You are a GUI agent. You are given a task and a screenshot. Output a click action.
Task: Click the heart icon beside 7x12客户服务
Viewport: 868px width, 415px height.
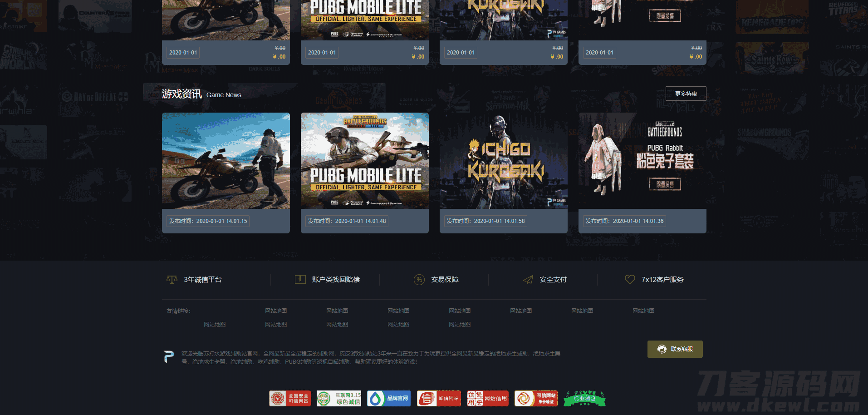coord(630,279)
